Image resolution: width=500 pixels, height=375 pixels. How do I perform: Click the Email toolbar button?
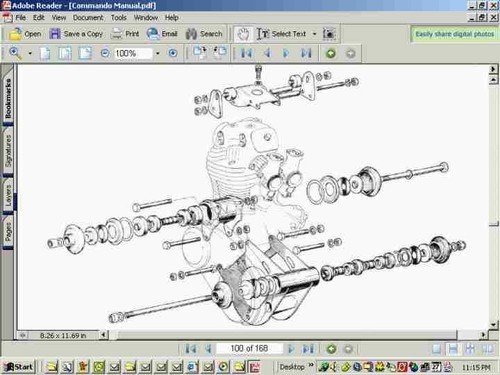click(x=162, y=34)
